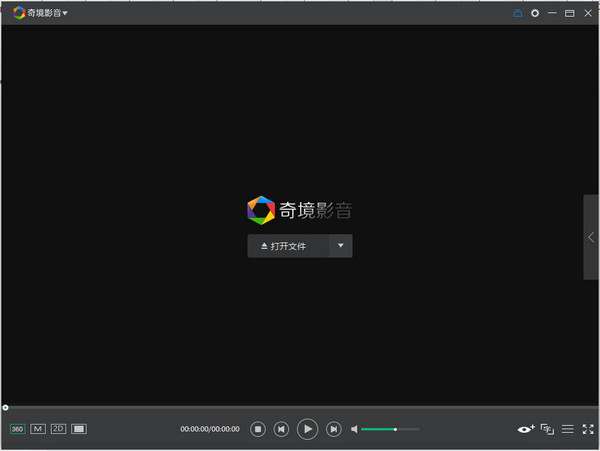Mute the volume speaker icon

[354, 429]
